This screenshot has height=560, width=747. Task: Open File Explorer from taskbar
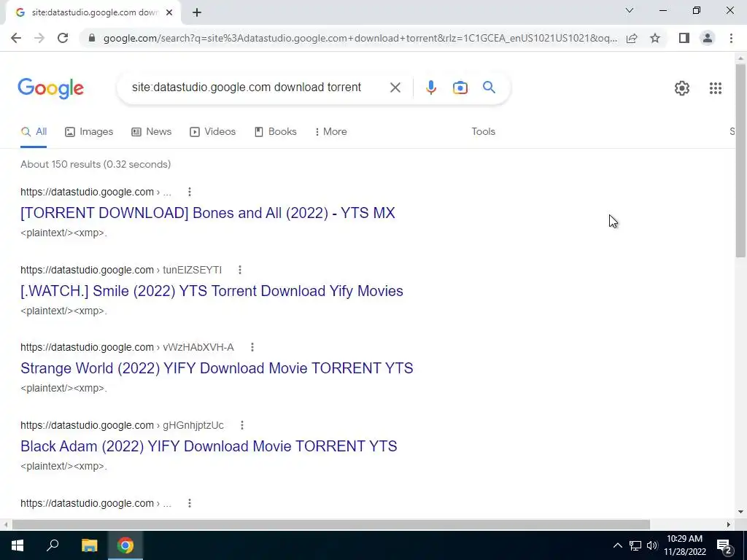(89, 545)
